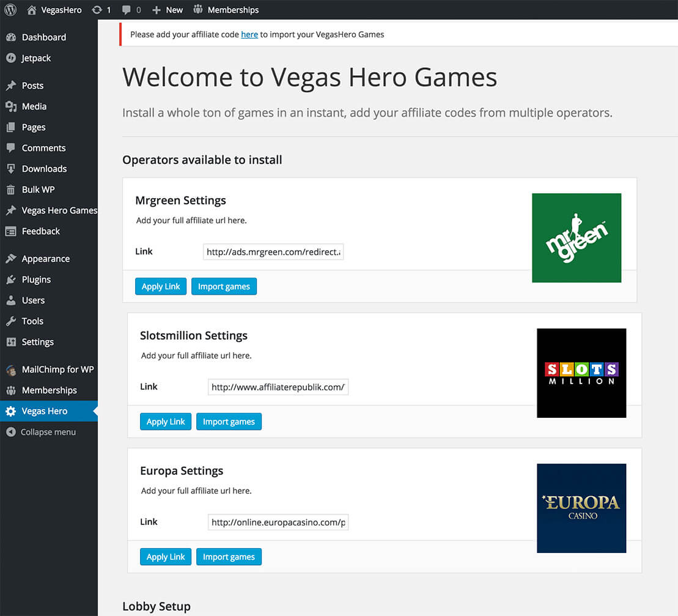This screenshot has width=678, height=616.
Task: Click the Pages icon in sidebar
Action: pyautogui.click(x=11, y=127)
